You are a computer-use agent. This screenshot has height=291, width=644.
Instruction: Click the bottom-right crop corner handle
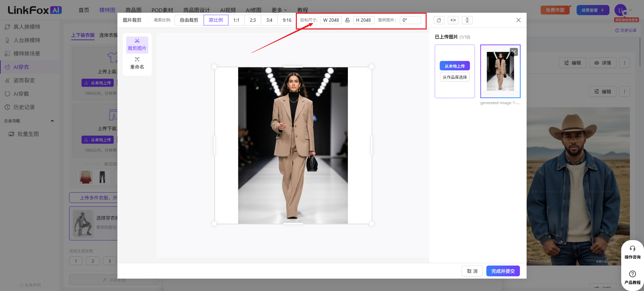[372, 224]
